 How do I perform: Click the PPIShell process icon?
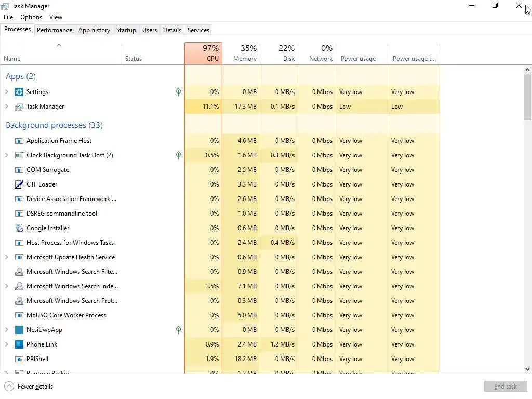click(19, 359)
